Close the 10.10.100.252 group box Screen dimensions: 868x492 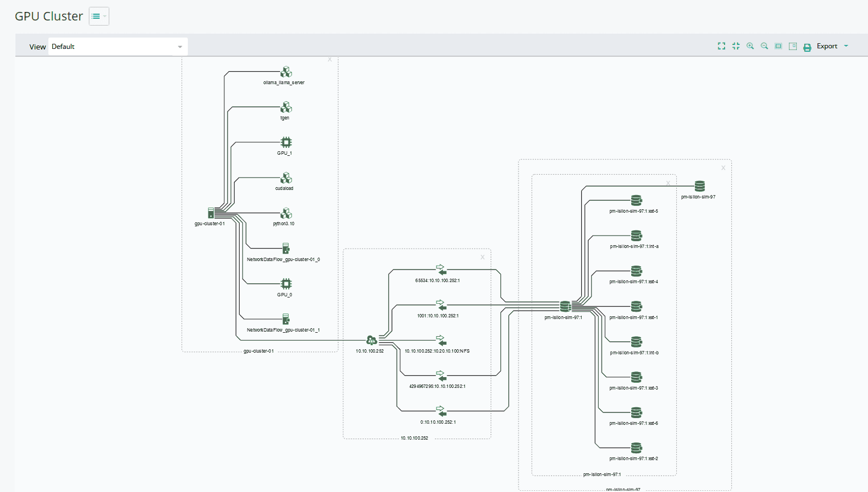click(x=483, y=257)
